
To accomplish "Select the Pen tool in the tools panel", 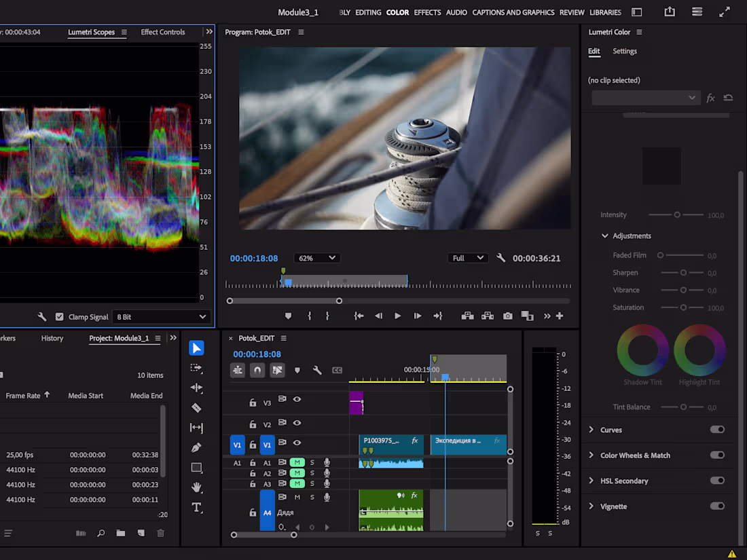I will click(196, 447).
